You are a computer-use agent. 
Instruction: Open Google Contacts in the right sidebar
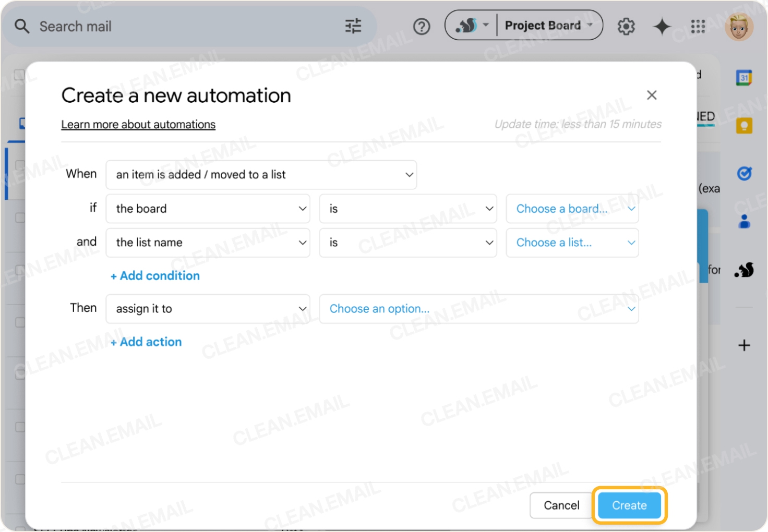click(745, 221)
